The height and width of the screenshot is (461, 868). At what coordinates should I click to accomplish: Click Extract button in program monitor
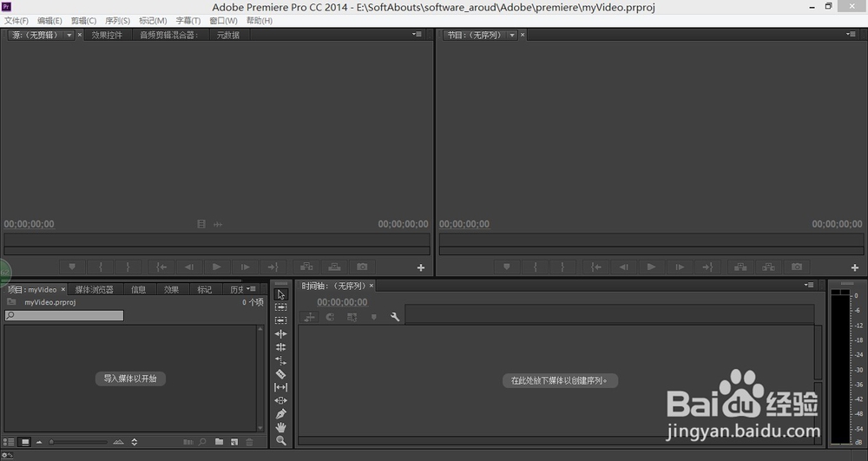click(x=768, y=267)
